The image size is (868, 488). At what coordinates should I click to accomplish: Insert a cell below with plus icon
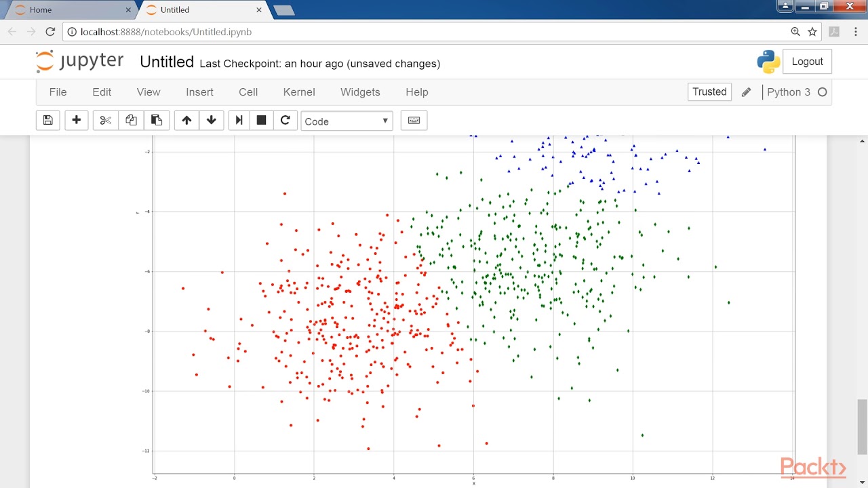coord(77,120)
